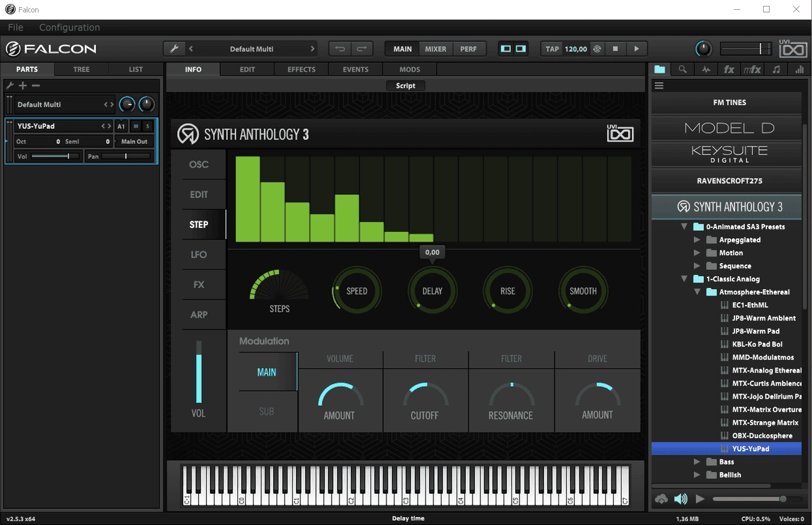Add a new part with plus icon
812x525 pixels.
click(x=23, y=85)
